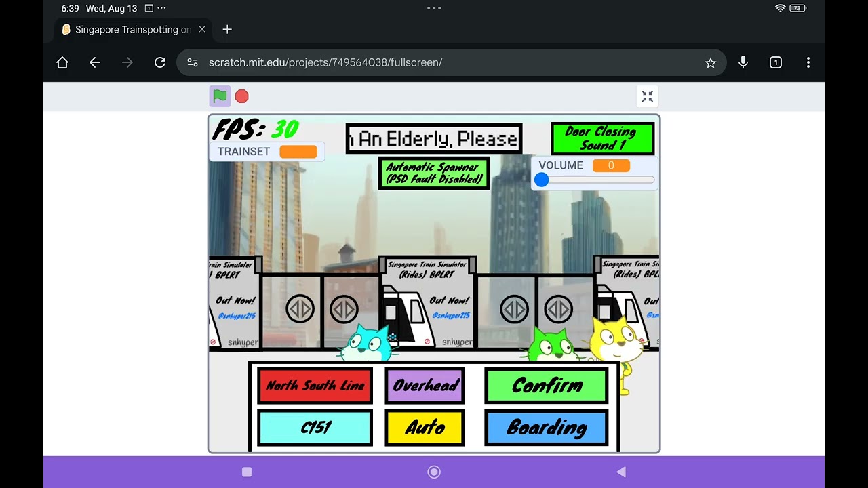
Task: Open browser three-dot overflow menu
Action: click(808, 62)
